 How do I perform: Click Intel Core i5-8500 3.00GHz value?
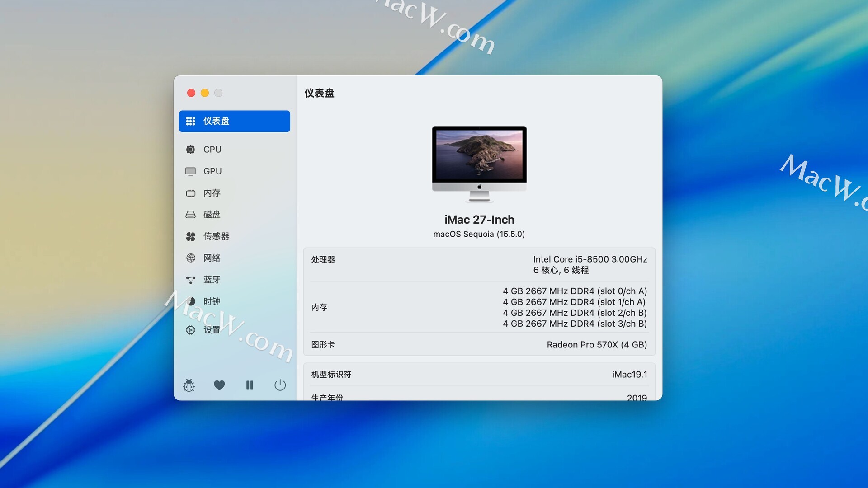(x=590, y=259)
